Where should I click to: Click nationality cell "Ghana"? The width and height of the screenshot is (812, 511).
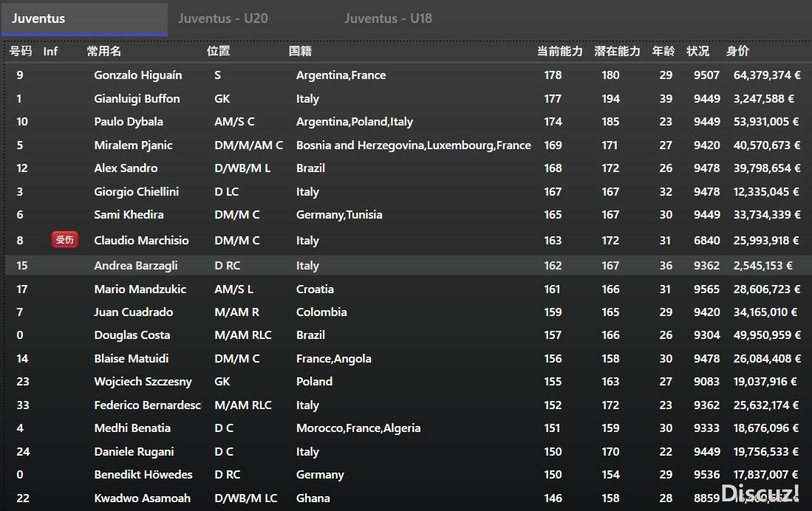pos(313,498)
